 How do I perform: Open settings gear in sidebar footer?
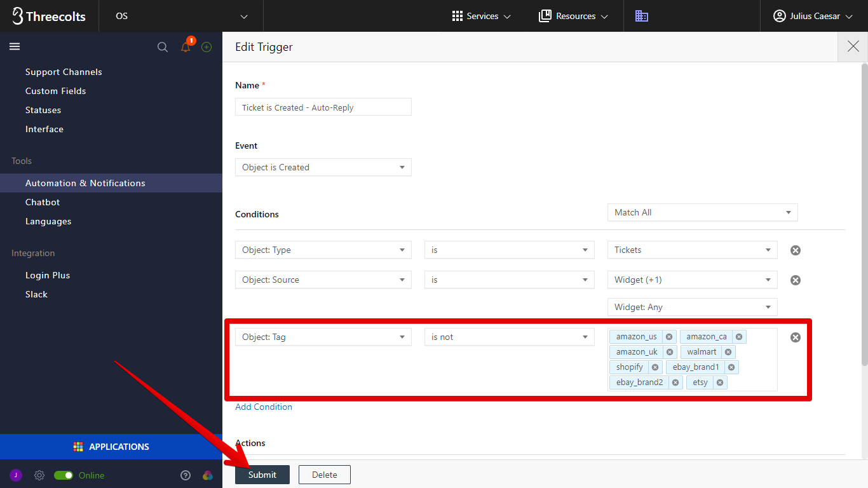tap(39, 475)
